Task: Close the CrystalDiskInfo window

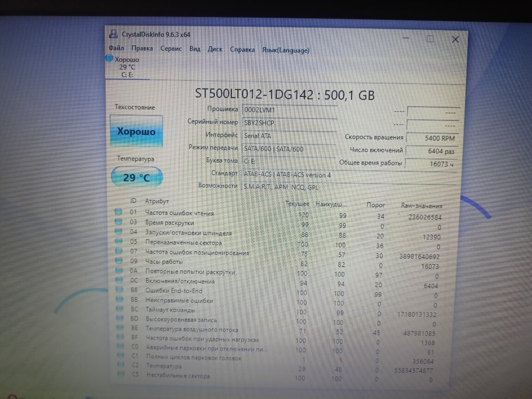Action: point(455,39)
